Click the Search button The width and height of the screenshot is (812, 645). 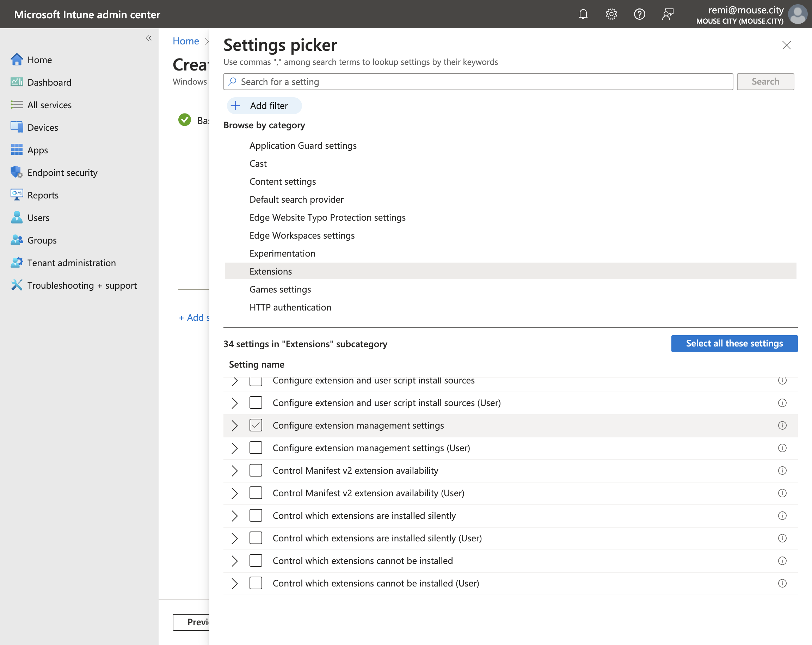[765, 82]
